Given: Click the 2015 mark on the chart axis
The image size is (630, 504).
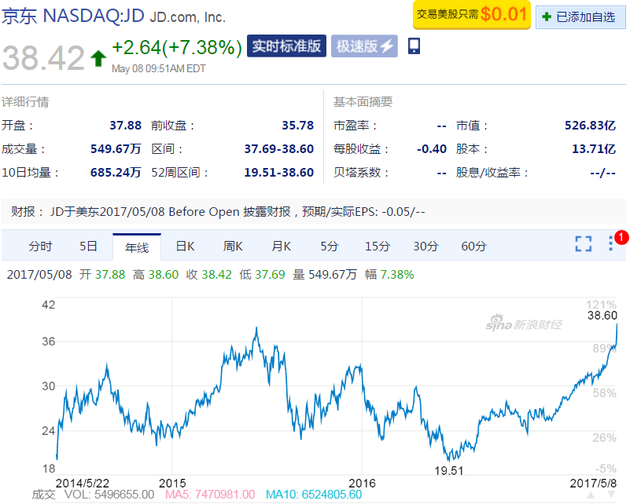Looking at the screenshot, I should pos(172,483).
